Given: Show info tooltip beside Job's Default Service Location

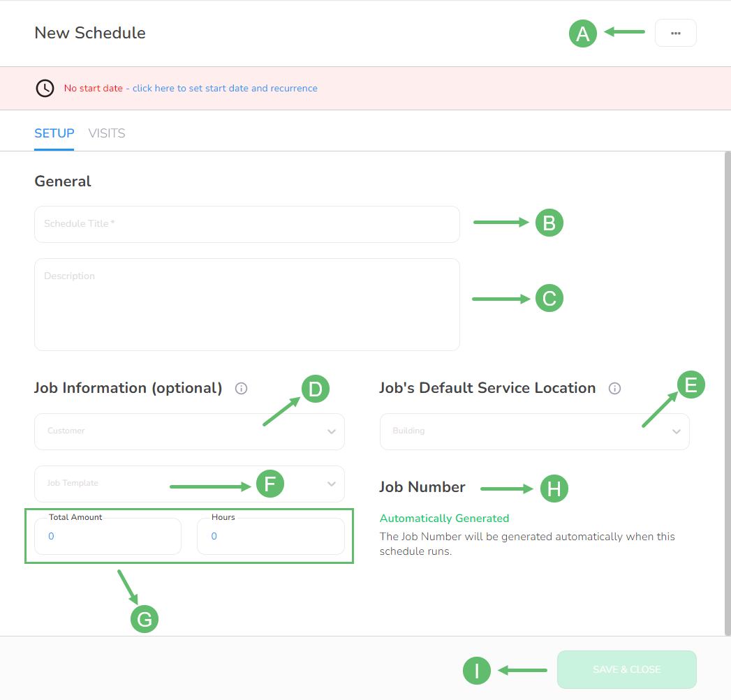Looking at the screenshot, I should click(x=614, y=388).
